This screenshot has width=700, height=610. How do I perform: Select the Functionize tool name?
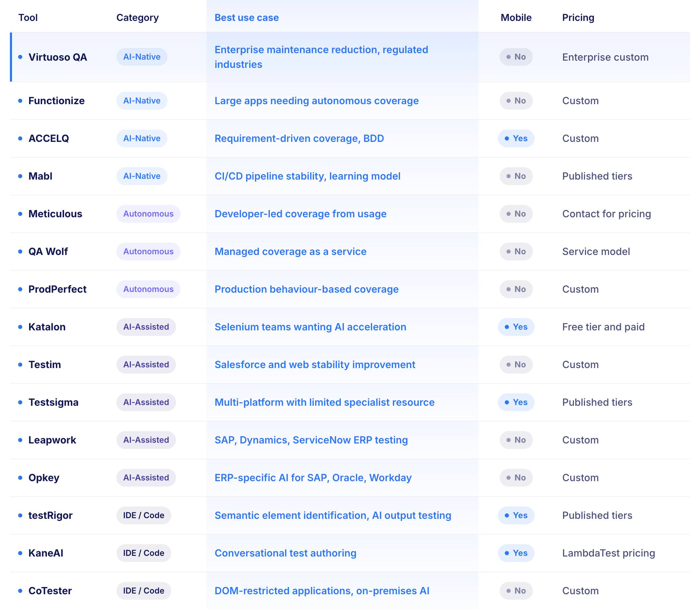click(57, 101)
